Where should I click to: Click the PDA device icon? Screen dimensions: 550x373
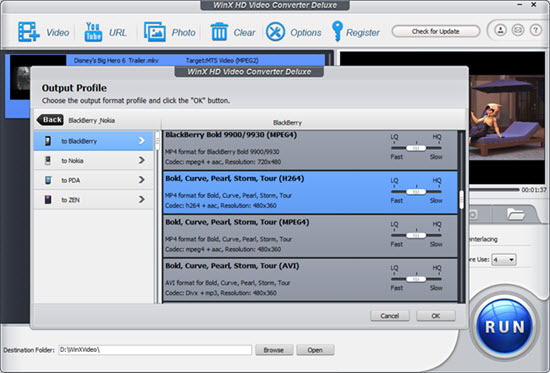pyautogui.click(x=48, y=180)
